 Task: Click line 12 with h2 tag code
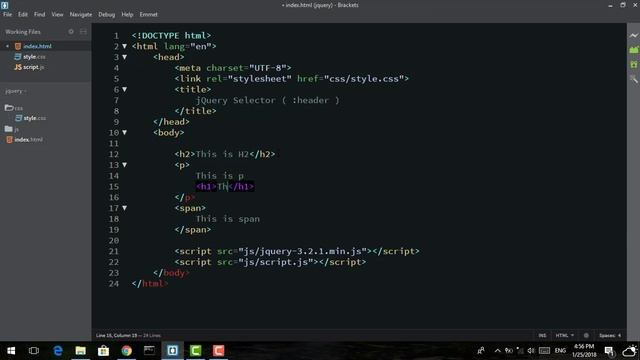pyautogui.click(x=224, y=154)
